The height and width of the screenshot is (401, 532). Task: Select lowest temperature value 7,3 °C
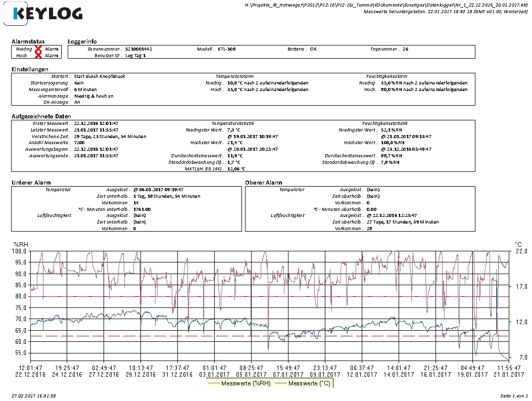233,130
